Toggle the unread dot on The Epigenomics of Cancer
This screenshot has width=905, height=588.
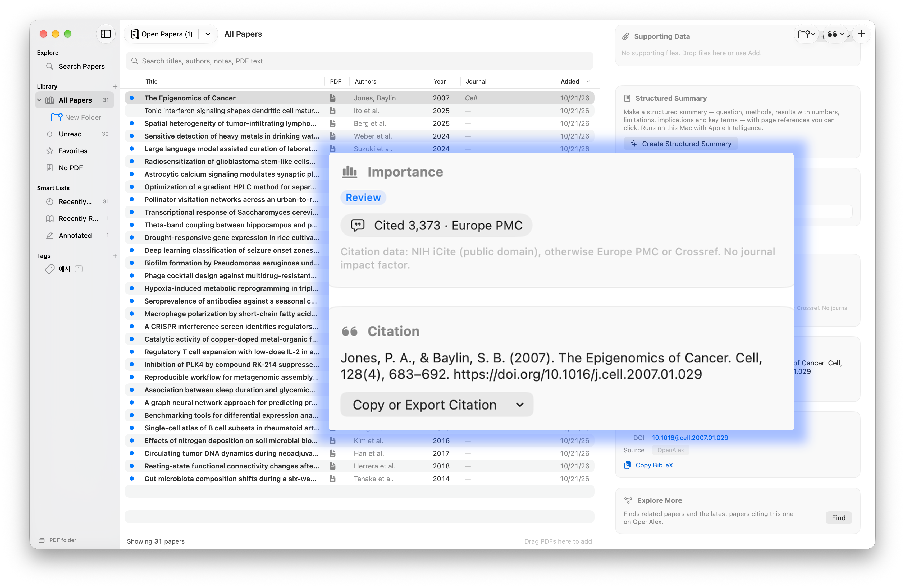pyautogui.click(x=131, y=98)
